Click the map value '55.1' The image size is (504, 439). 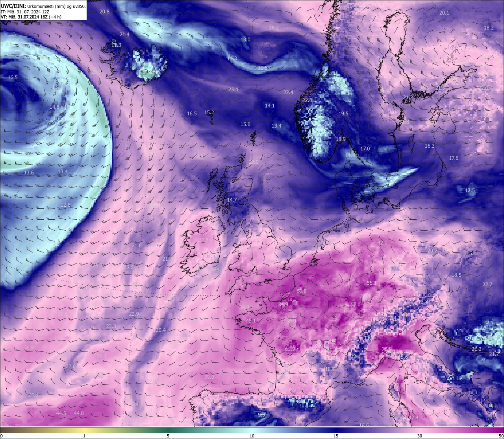[x=372, y=283]
